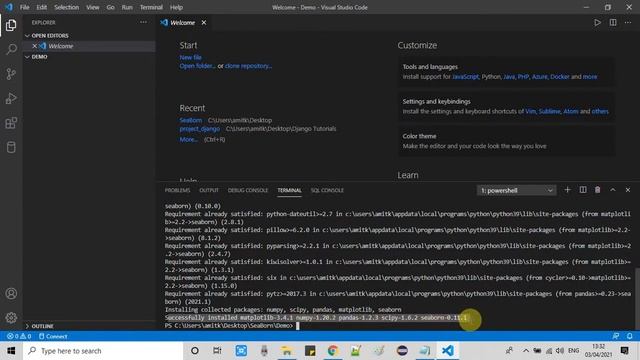Viewport: 640px width, 360px height.
Task: Click the Connect status bar item
Action: 53,336
